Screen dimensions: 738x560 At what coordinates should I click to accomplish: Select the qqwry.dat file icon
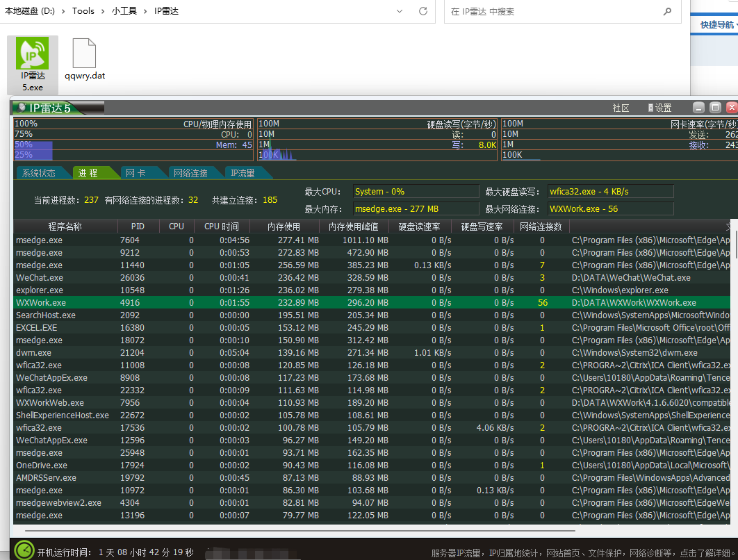pos(85,60)
